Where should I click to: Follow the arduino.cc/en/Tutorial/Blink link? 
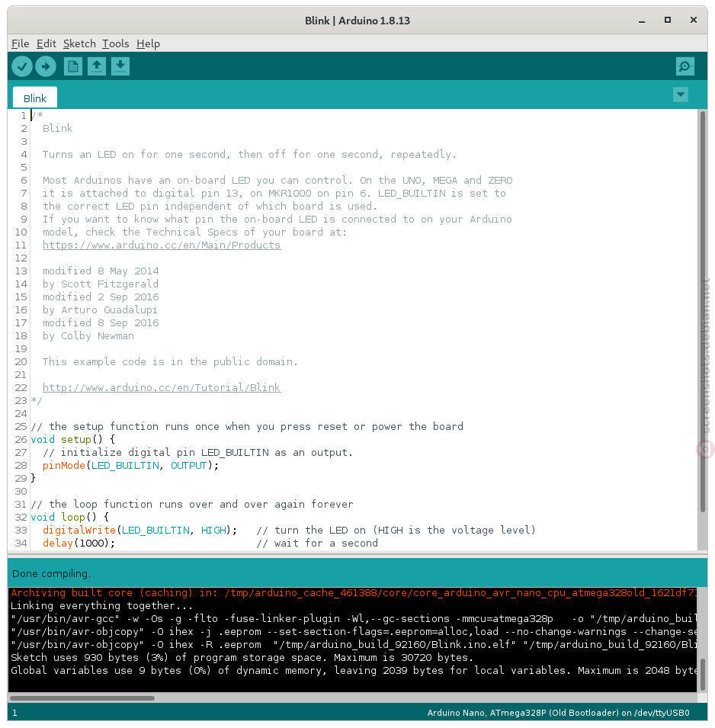pos(162,388)
